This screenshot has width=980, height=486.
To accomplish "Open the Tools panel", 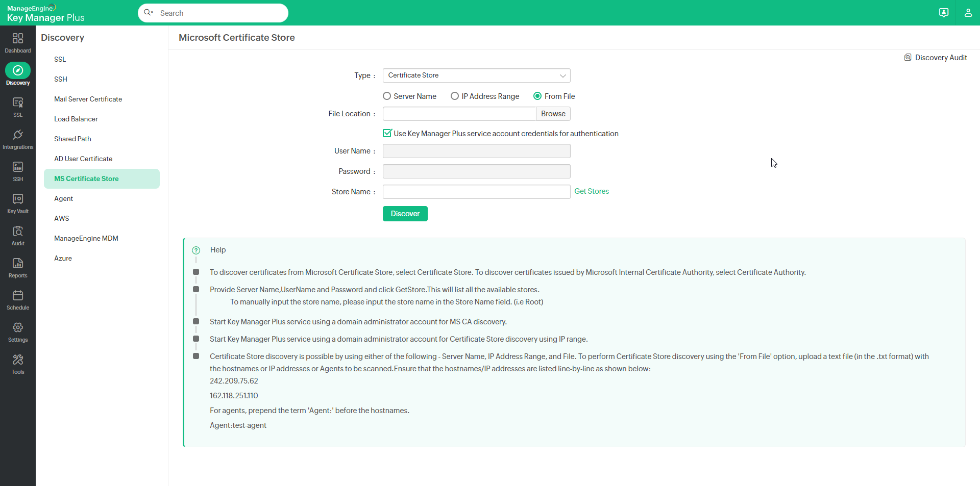I will (x=18, y=363).
